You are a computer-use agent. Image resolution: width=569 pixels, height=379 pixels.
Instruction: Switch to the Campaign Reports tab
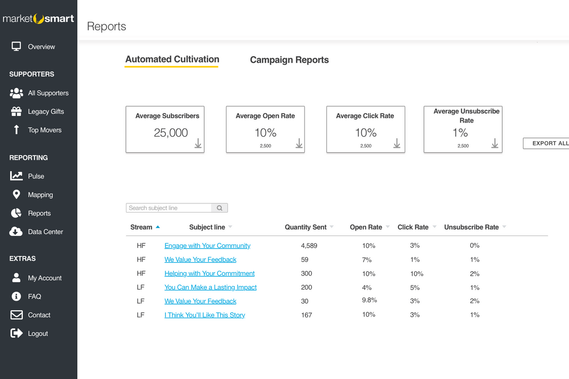pos(289,60)
